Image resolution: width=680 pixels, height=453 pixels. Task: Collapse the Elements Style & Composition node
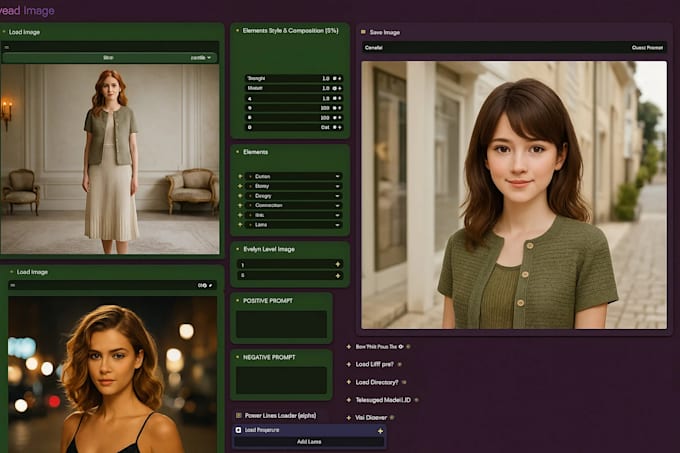238,31
